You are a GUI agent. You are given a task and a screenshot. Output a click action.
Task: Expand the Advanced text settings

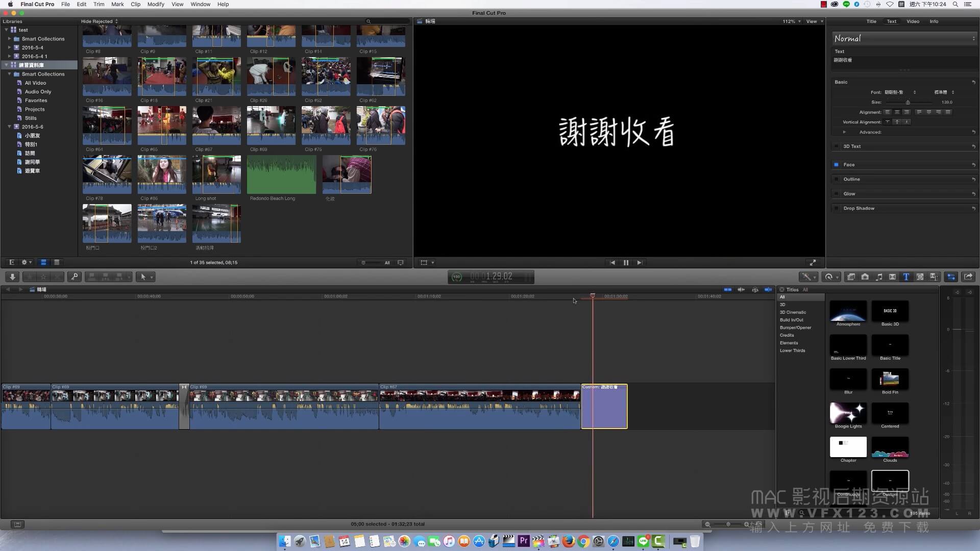[844, 132]
